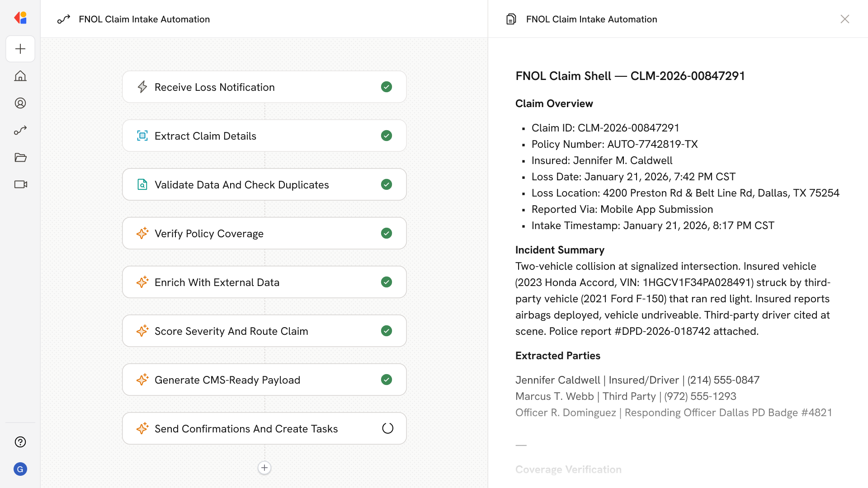The image size is (868, 488).
Task: Open the Home icon in sidebar
Action: tap(20, 76)
